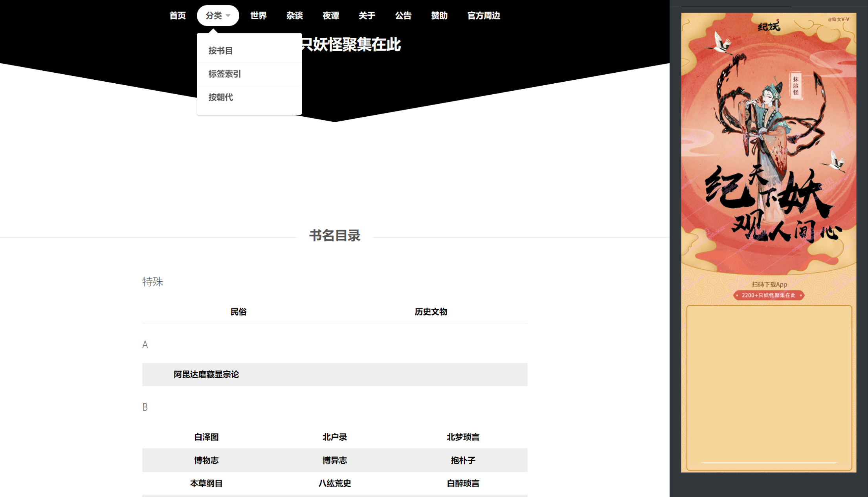Open the 世界 navigation item
The height and width of the screenshot is (497, 868).
pyautogui.click(x=258, y=16)
